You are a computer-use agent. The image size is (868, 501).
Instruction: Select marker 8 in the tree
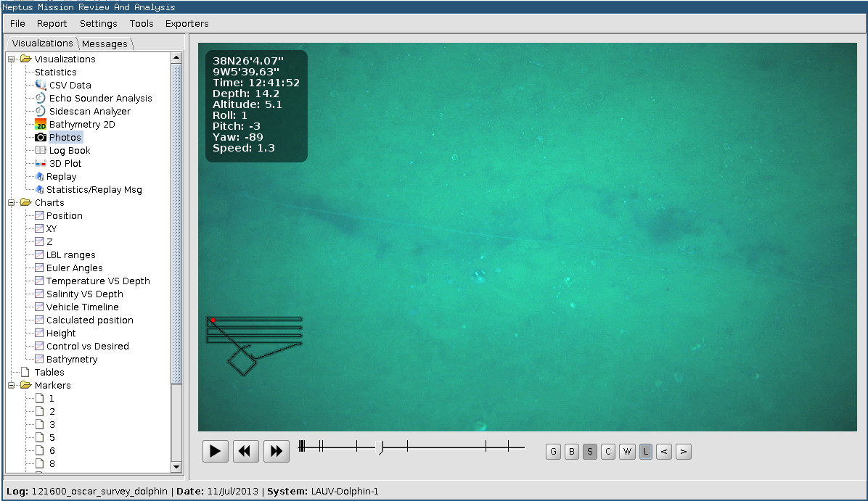(x=52, y=464)
